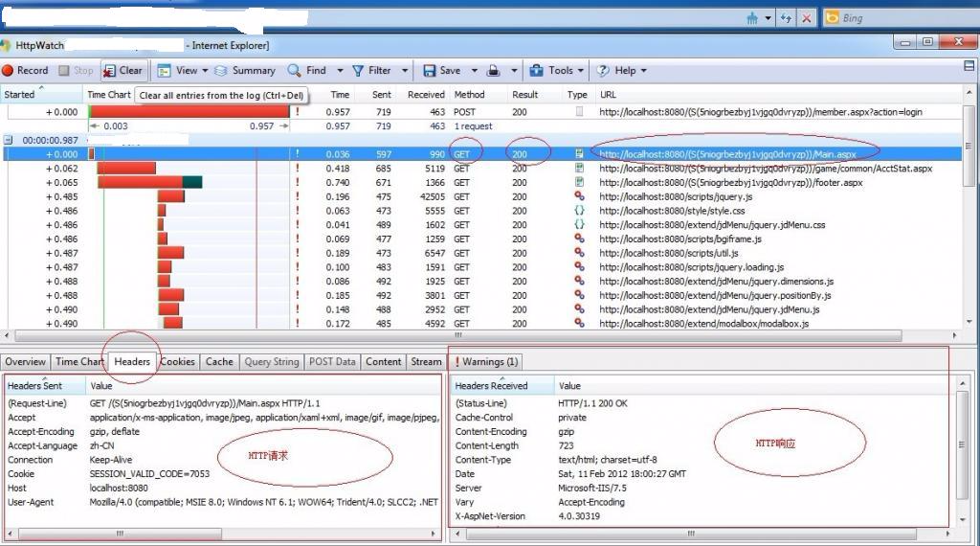Select the bgiframe.js request row
Viewport: 980px width, 546px height.
(481, 239)
